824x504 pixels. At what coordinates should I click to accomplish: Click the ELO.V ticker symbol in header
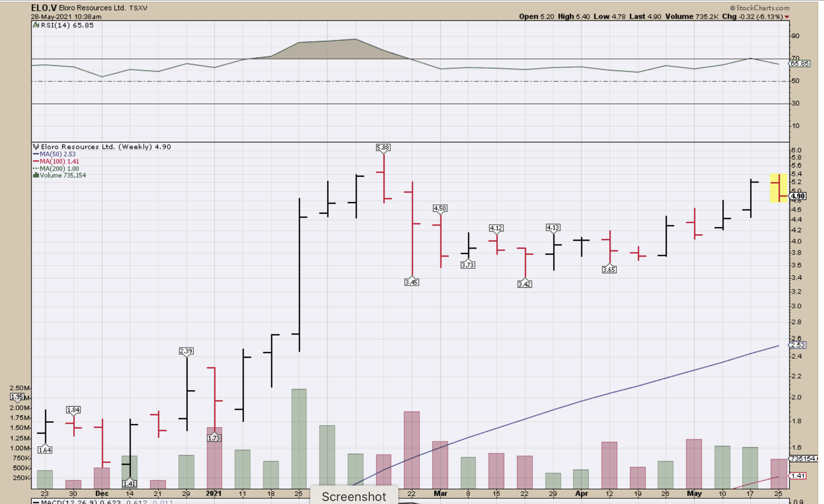[x=43, y=8]
